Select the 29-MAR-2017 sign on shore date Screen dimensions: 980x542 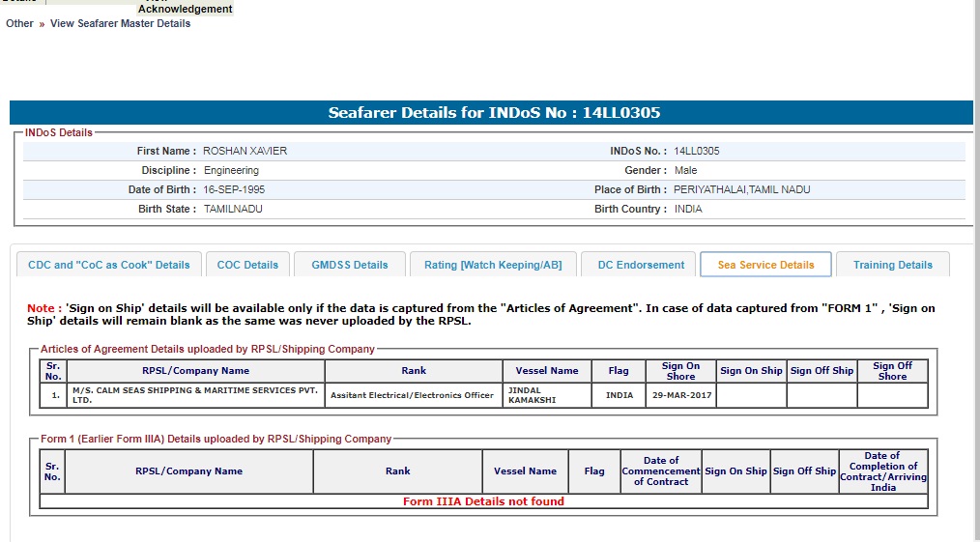click(x=680, y=395)
